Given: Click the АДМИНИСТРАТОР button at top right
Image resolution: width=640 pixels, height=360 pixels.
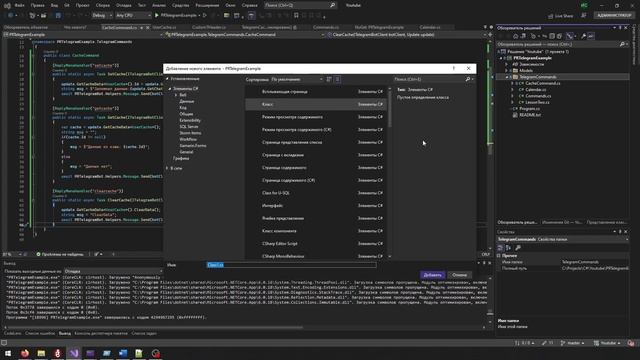Looking at the screenshot, I should click(614, 16).
